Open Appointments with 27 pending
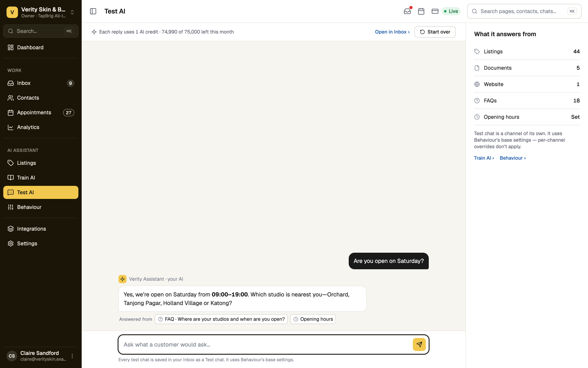Image resolution: width=588 pixels, height=368 pixels. [x=41, y=112]
